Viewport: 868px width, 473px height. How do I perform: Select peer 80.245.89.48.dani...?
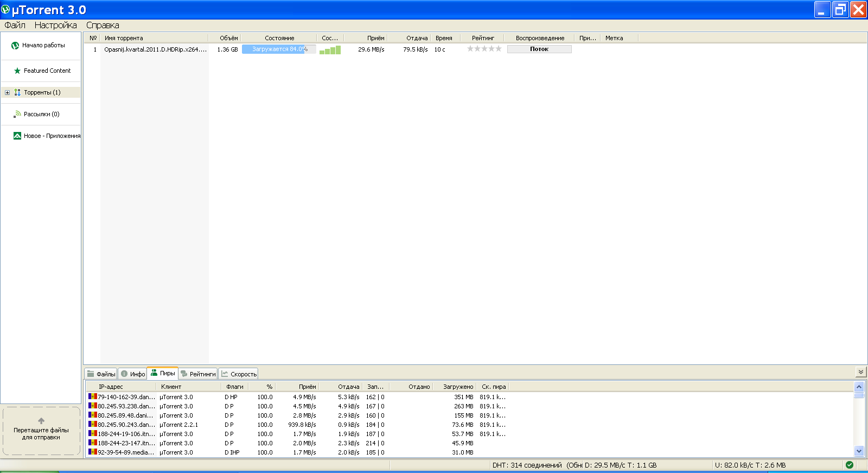point(126,415)
